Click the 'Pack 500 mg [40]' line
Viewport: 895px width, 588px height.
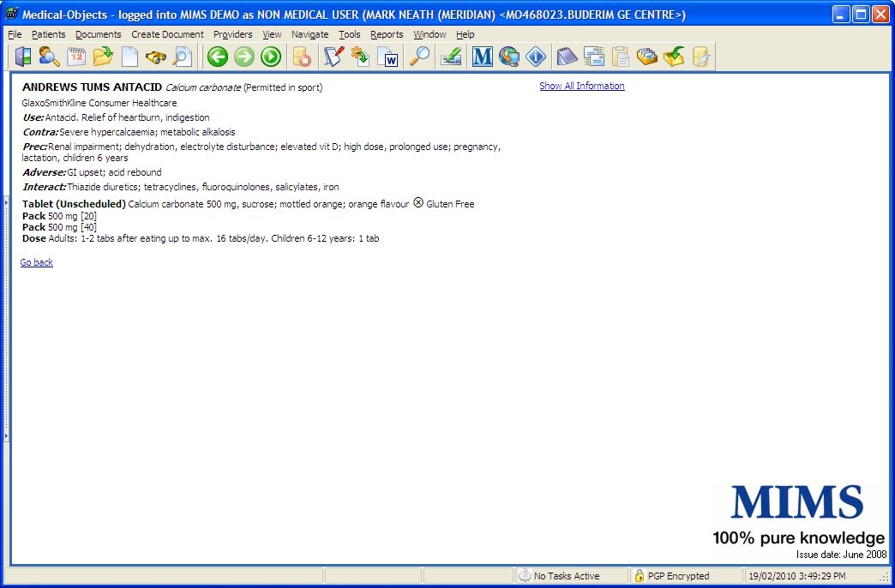tap(59, 226)
